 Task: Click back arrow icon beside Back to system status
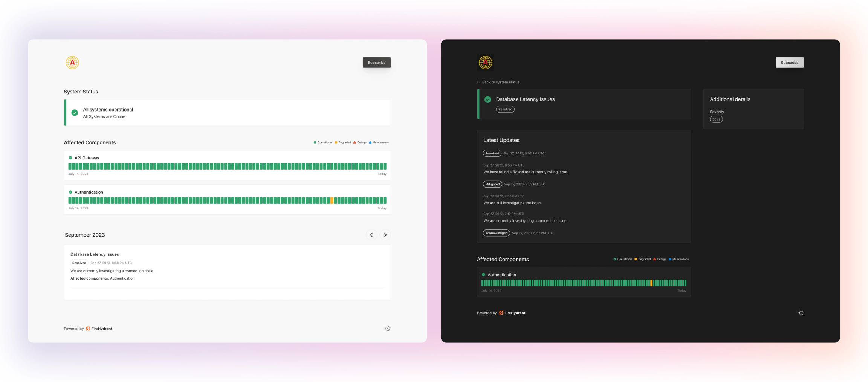pyautogui.click(x=478, y=82)
